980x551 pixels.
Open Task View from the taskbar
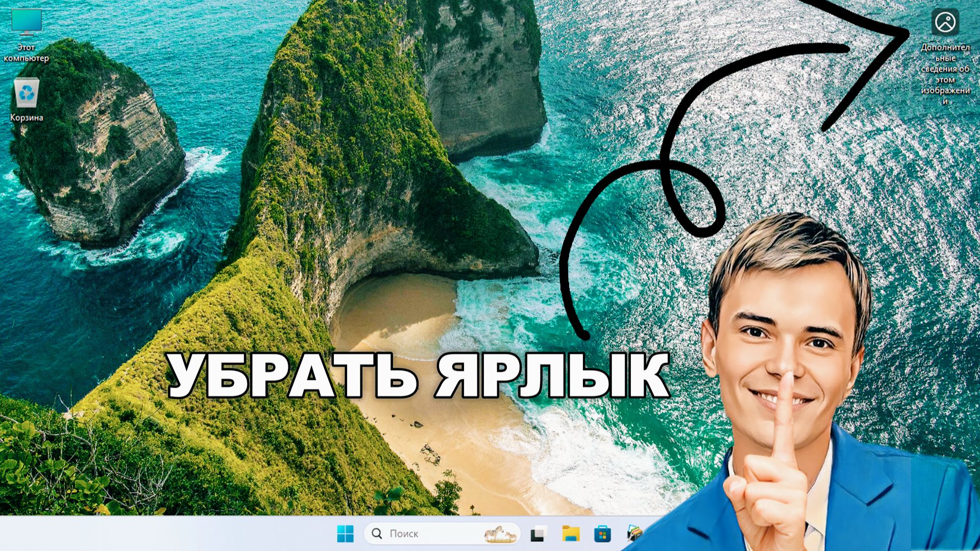pyautogui.click(x=538, y=534)
